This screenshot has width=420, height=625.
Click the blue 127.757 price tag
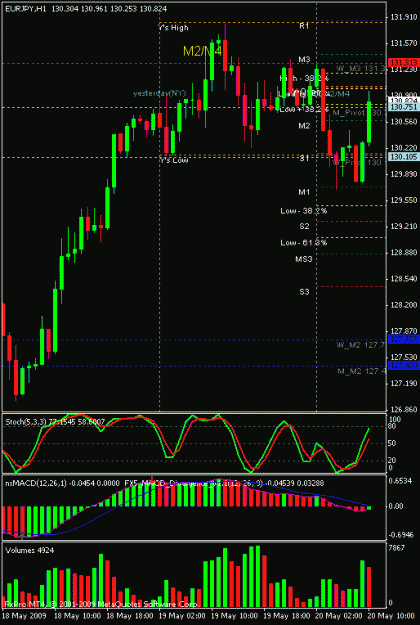point(404,340)
